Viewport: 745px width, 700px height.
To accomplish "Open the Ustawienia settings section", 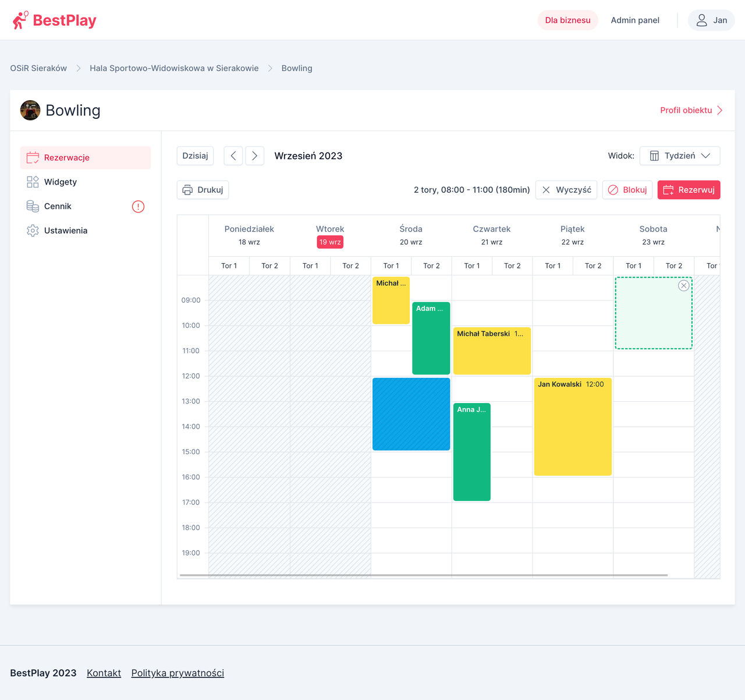I will click(x=65, y=231).
